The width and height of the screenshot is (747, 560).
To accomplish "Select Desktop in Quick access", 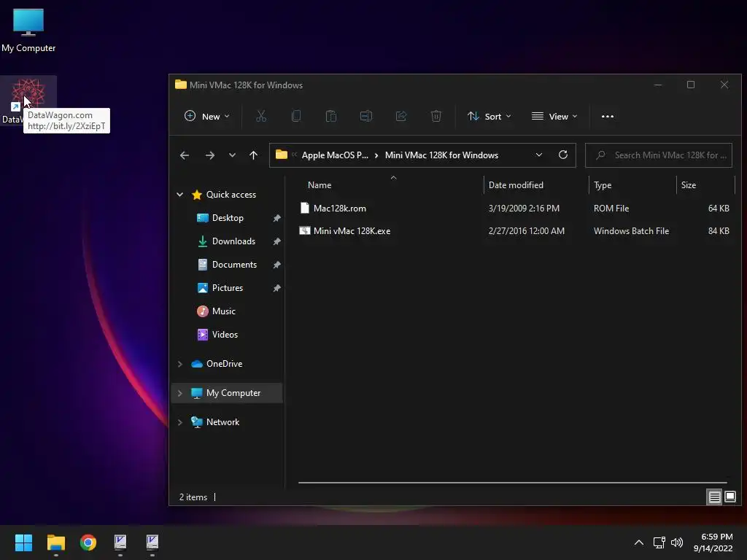I will (228, 217).
